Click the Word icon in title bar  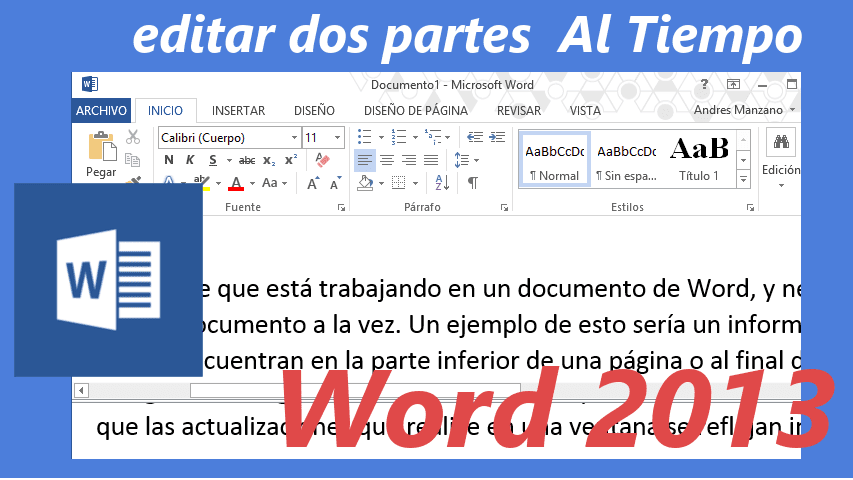[x=90, y=84]
